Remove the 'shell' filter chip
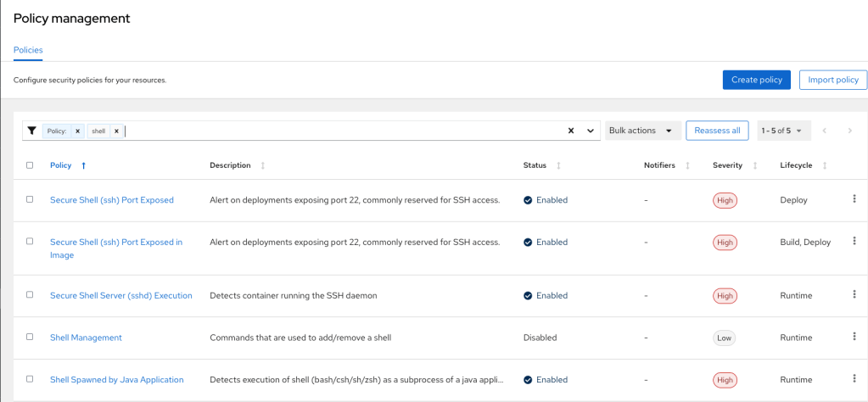The height and width of the screenshot is (402, 868). (x=116, y=131)
